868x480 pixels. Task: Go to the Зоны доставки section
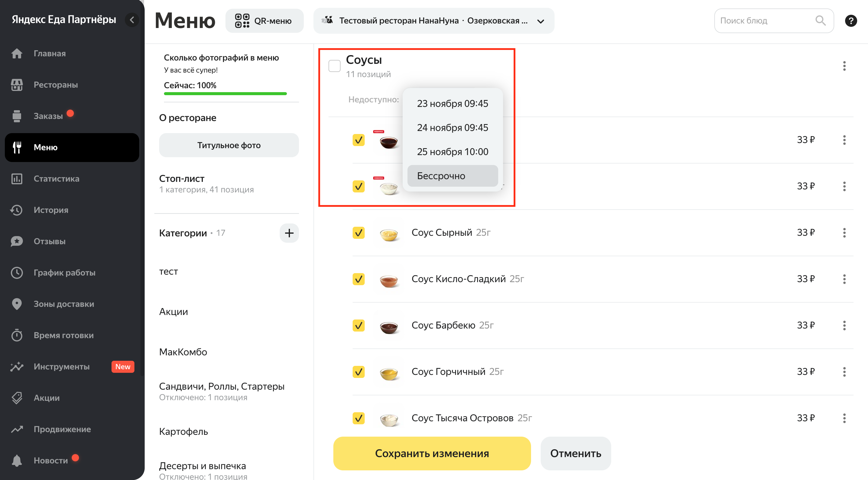(72, 304)
